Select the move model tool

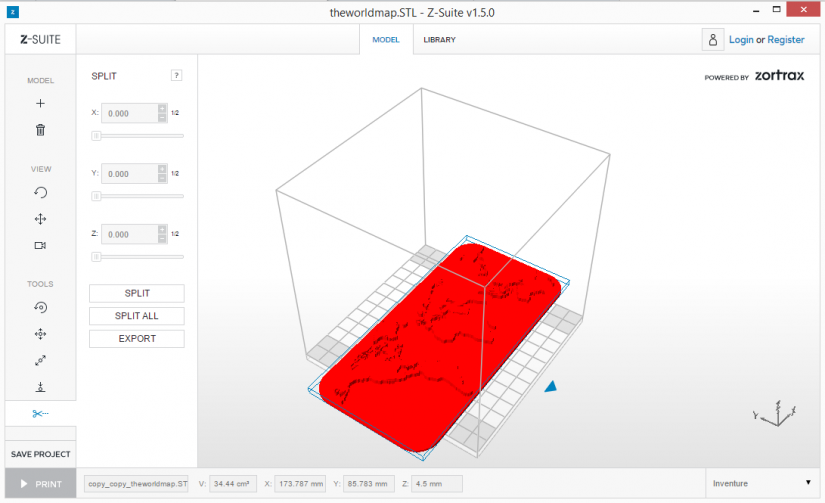pyautogui.click(x=41, y=334)
